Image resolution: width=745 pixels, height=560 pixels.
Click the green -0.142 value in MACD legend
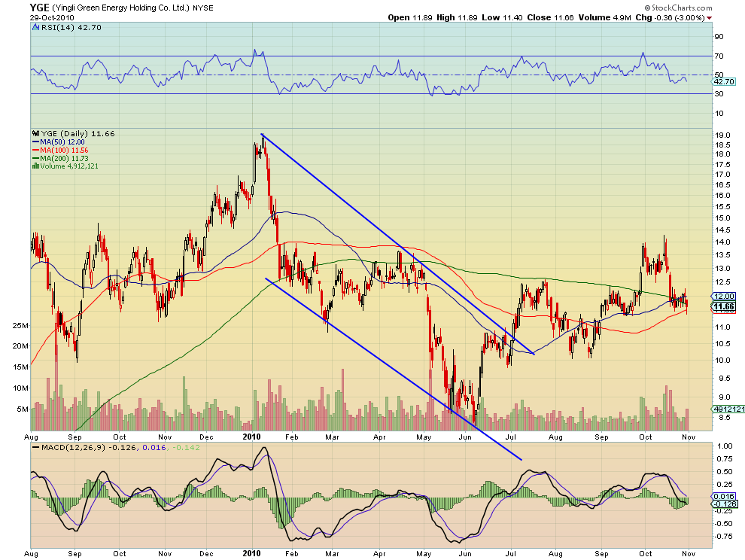click(x=186, y=448)
